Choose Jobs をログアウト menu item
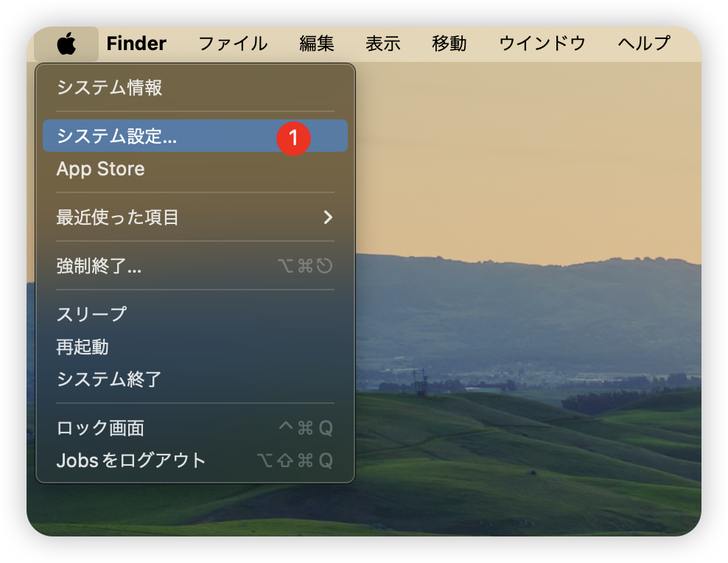728x563 pixels. coord(195,461)
